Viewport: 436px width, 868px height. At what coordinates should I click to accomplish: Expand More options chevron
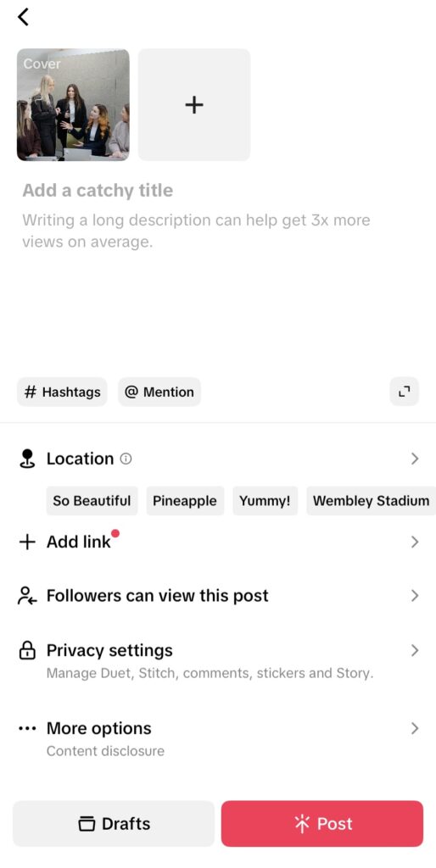click(415, 728)
